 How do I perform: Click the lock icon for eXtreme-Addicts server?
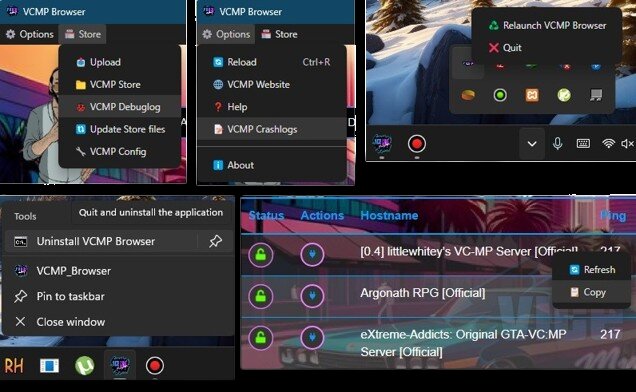click(x=260, y=337)
